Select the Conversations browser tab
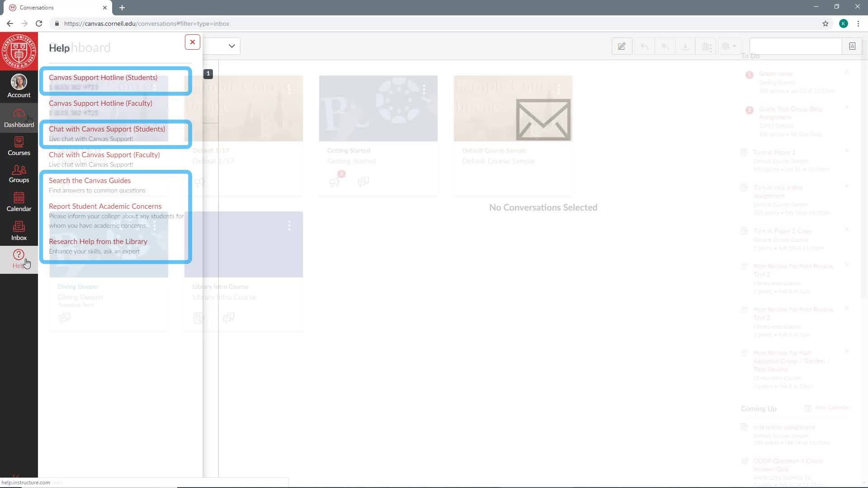The width and height of the screenshot is (868, 488). (x=54, y=7)
